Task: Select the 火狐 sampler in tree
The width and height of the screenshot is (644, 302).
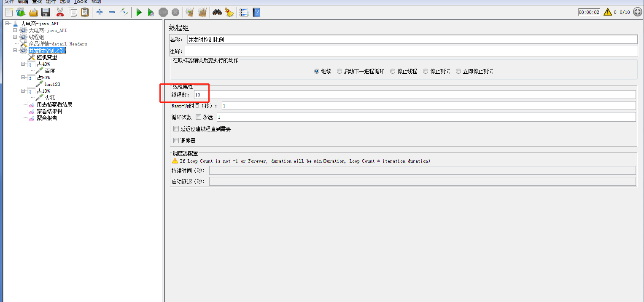Action: click(x=50, y=98)
